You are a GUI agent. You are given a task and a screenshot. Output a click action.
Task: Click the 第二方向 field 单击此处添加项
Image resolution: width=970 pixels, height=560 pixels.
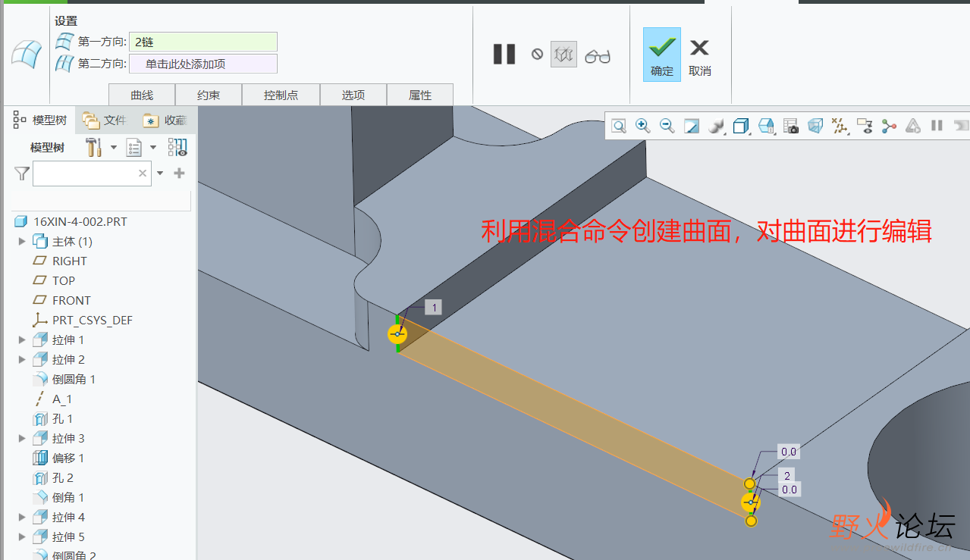coord(203,64)
